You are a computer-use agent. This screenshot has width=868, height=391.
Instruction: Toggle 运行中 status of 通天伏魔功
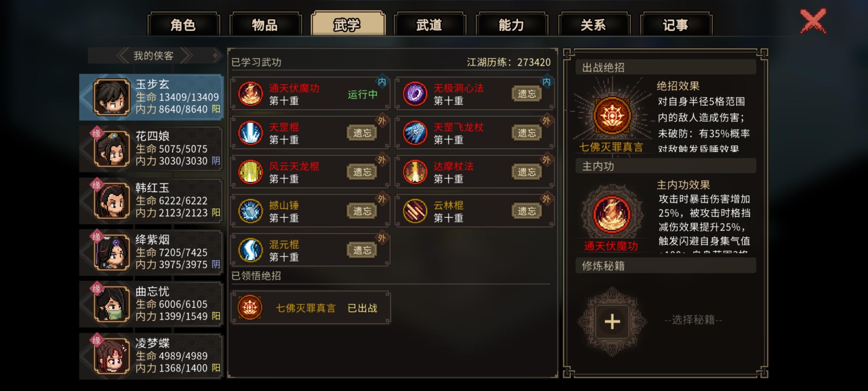click(x=362, y=94)
